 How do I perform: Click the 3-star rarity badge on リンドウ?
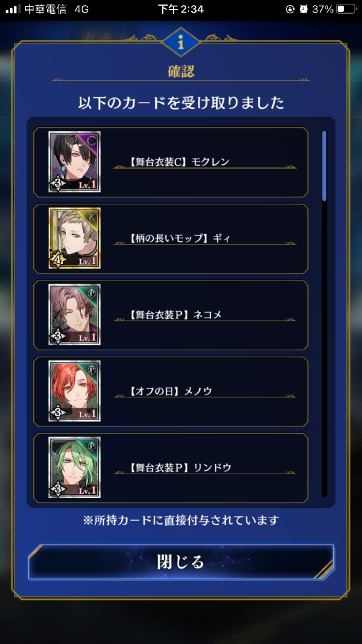tap(57, 489)
